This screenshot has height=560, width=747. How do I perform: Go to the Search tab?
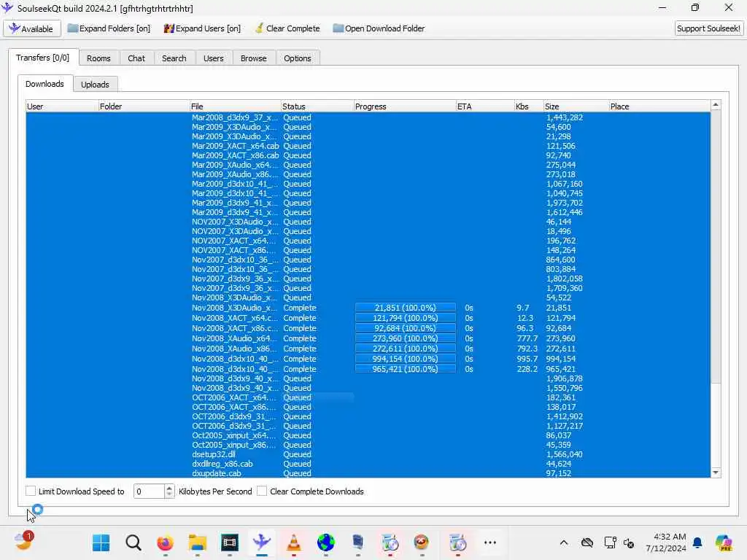[x=174, y=58]
